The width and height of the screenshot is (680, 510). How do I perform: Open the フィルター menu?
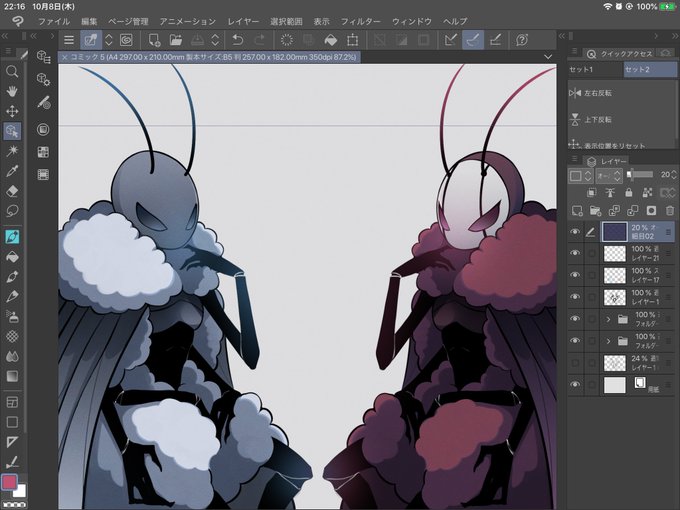point(360,21)
